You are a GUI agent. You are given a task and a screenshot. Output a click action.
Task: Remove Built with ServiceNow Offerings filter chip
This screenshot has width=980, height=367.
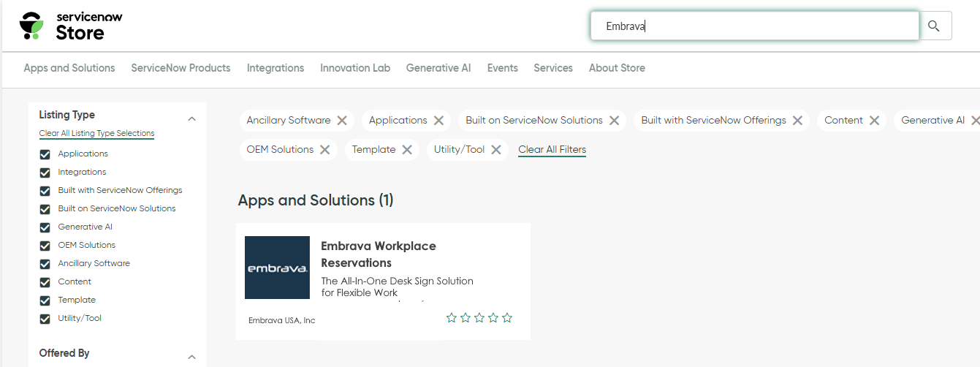click(797, 121)
